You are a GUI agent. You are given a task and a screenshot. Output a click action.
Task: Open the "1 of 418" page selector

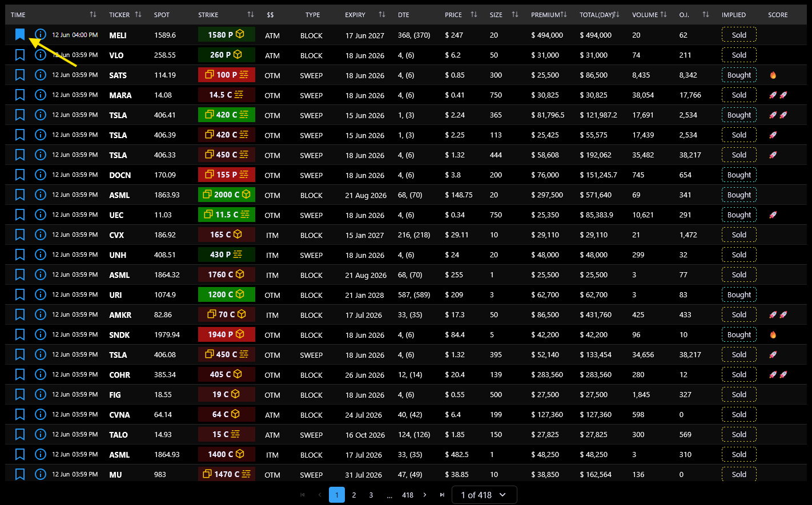tap(484, 495)
